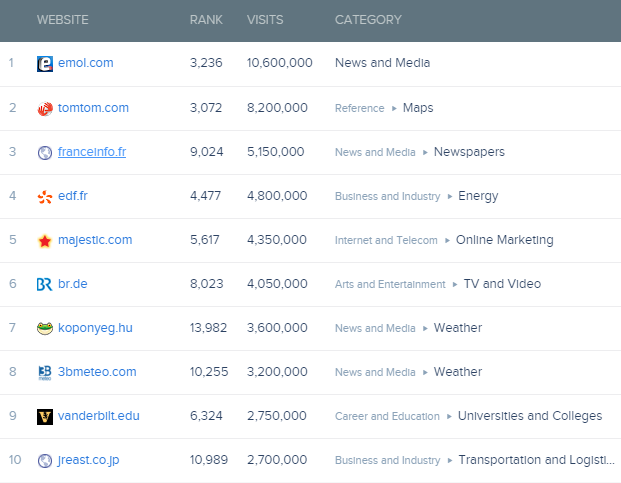
Task: Select the visits value 5,150,000
Action: click(276, 152)
